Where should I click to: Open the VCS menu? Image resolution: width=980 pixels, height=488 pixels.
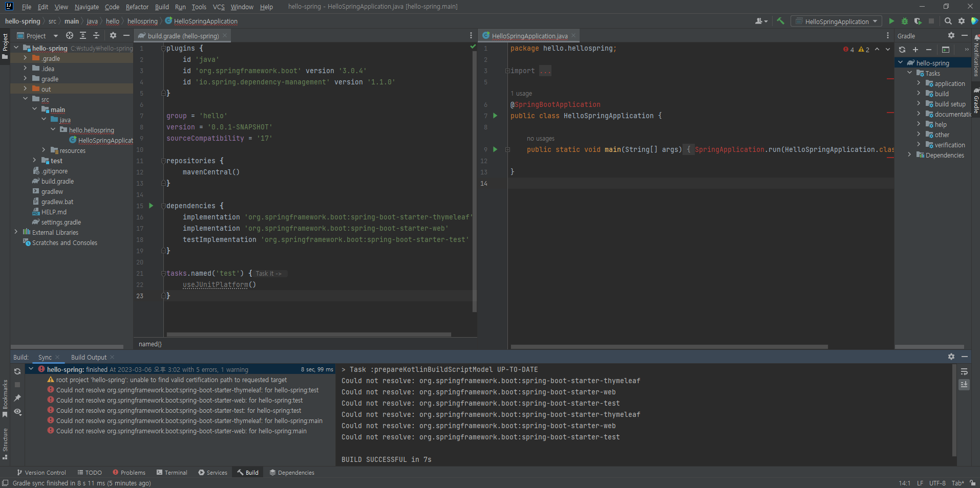coord(219,7)
